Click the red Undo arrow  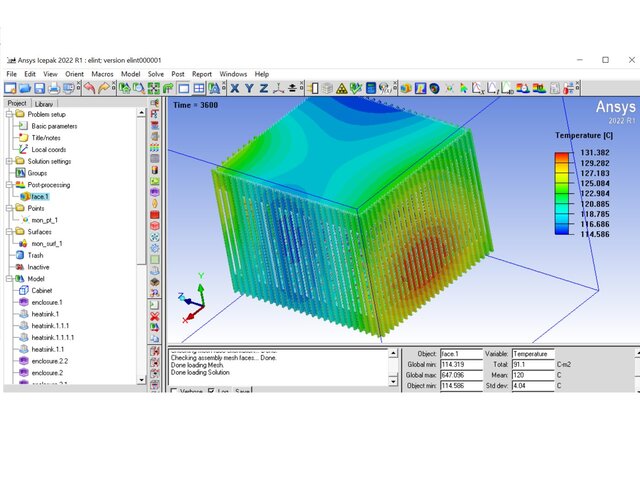point(90,88)
